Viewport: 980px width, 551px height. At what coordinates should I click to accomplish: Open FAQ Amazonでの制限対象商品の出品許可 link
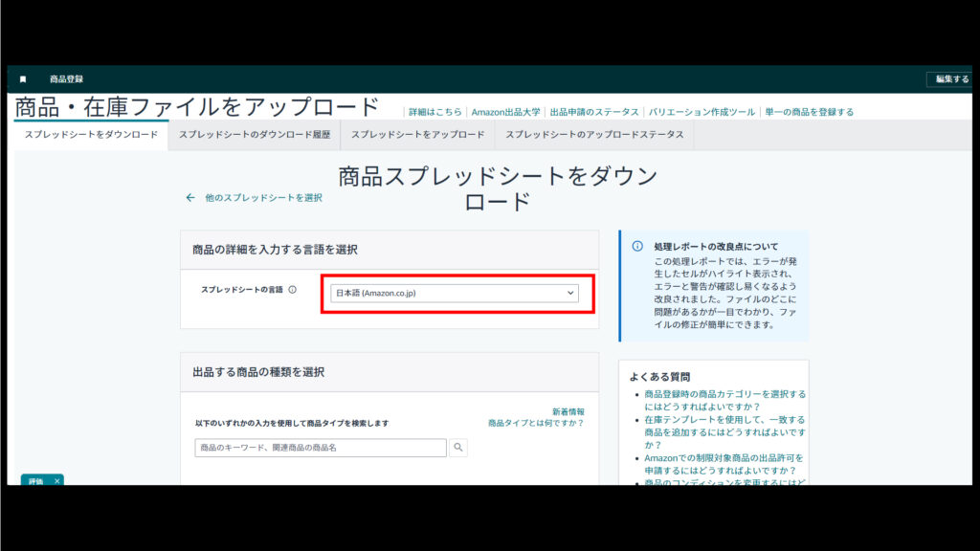pos(724,464)
